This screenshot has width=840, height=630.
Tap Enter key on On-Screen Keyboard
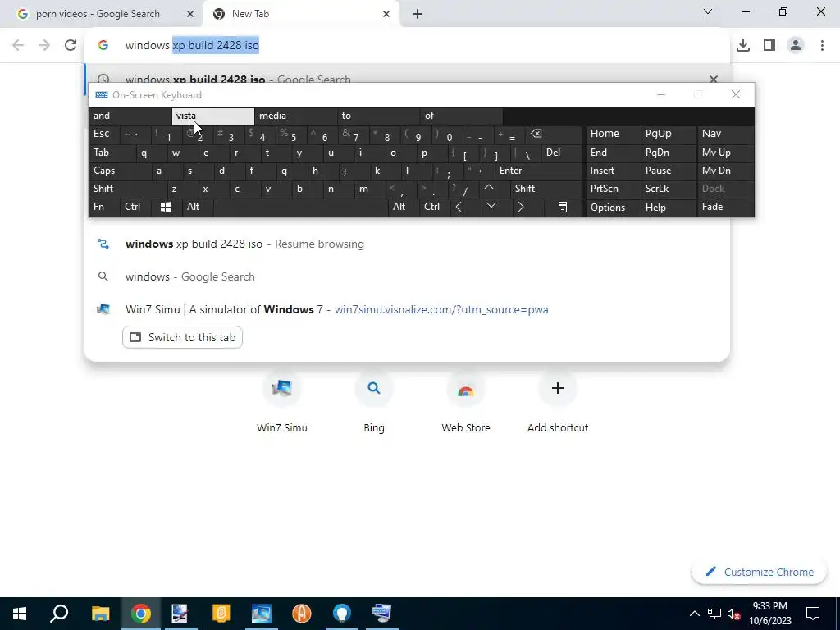(538, 171)
